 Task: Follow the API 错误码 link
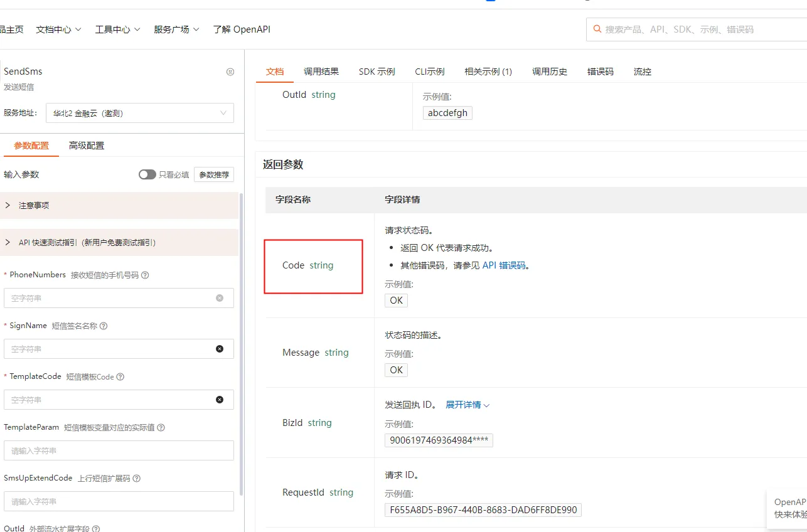click(504, 265)
